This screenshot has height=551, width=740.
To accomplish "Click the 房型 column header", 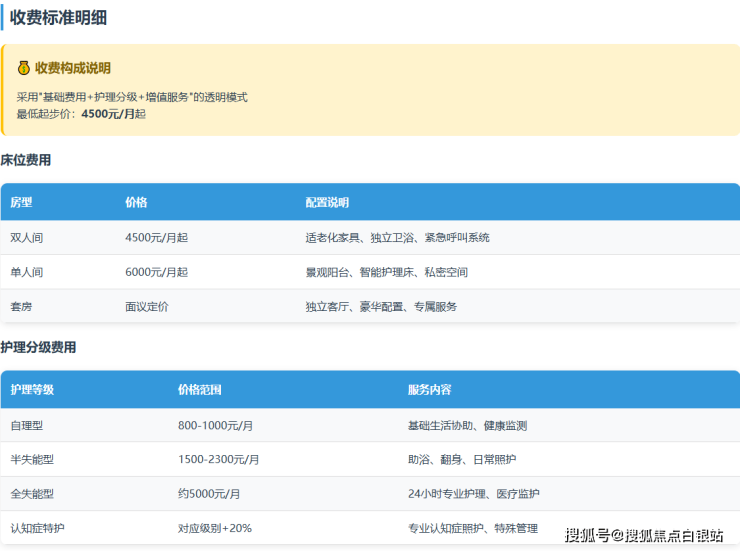I will pos(21,202).
